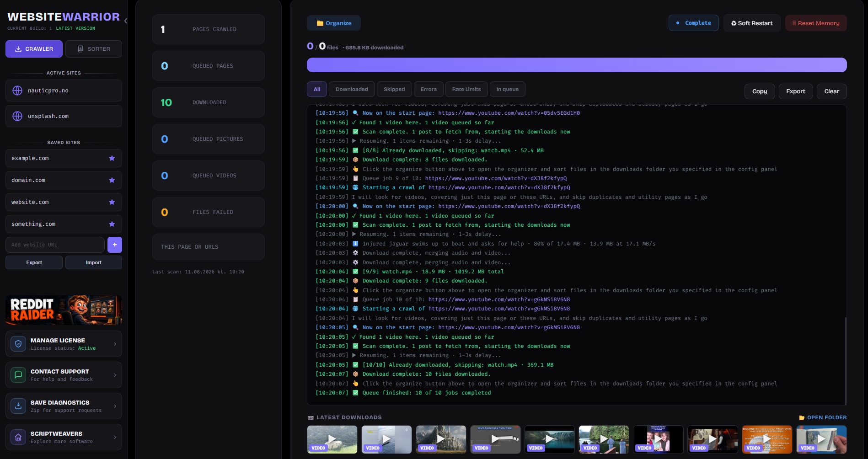The height and width of the screenshot is (459, 868).
Task: Click the 685.8 KB downloaded text
Action: click(375, 48)
